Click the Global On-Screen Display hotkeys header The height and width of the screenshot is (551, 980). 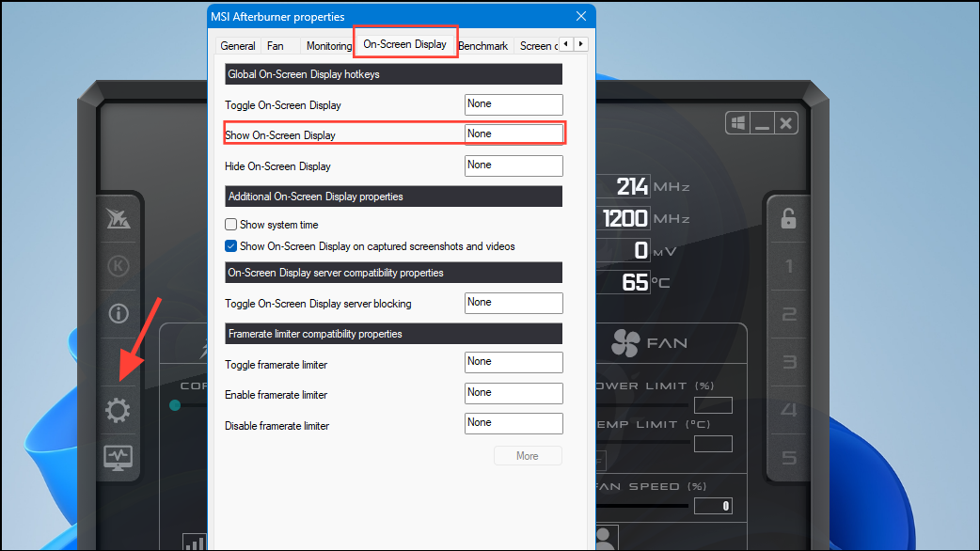pyautogui.click(x=393, y=74)
